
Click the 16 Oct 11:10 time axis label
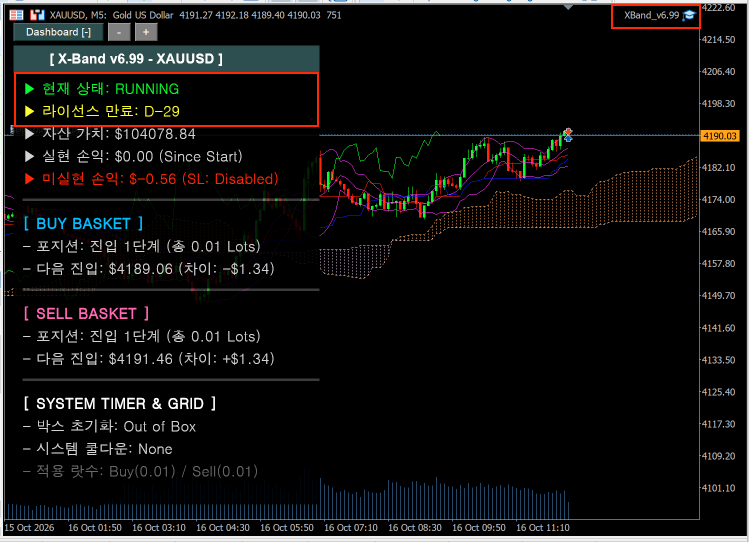point(543,528)
